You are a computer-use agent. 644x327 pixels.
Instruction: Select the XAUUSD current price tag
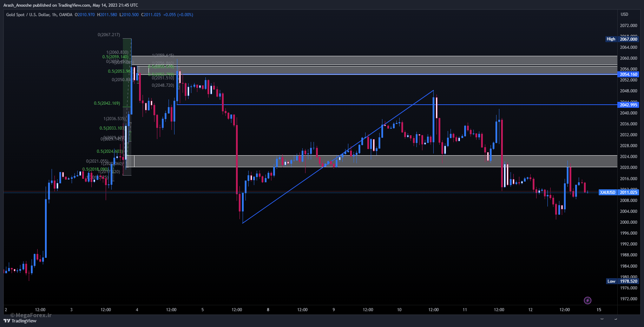click(607, 192)
